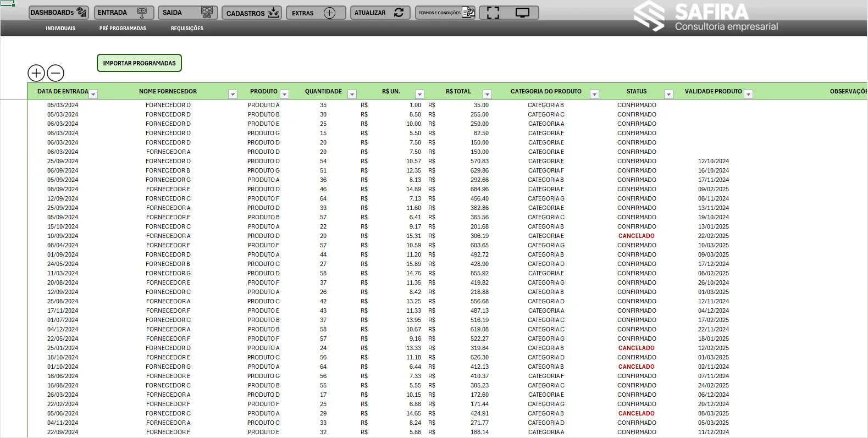
Task: Open the PRODUTO column filter arrow
Action: coord(284,95)
